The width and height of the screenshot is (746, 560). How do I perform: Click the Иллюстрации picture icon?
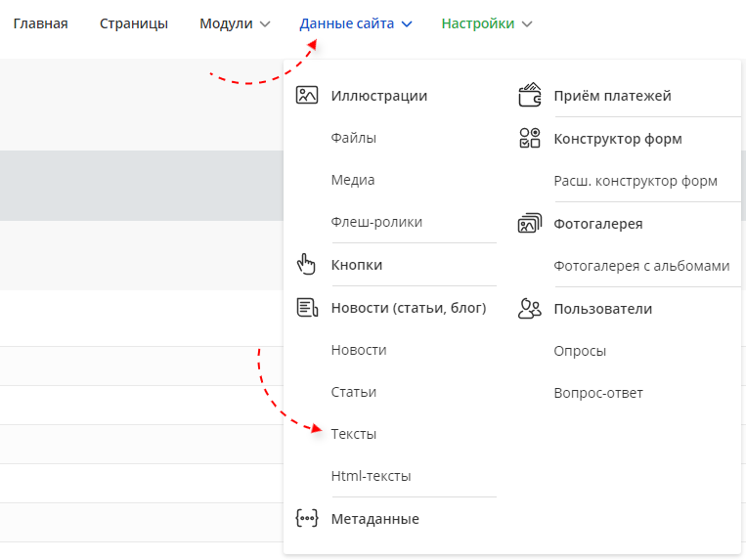(x=307, y=96)
